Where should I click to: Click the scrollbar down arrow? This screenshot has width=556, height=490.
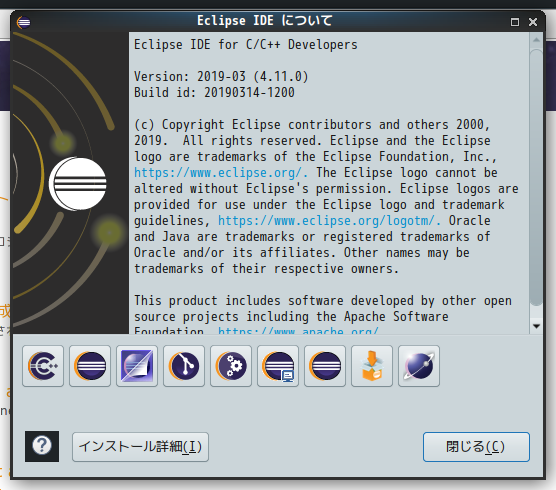coord(536,326)
